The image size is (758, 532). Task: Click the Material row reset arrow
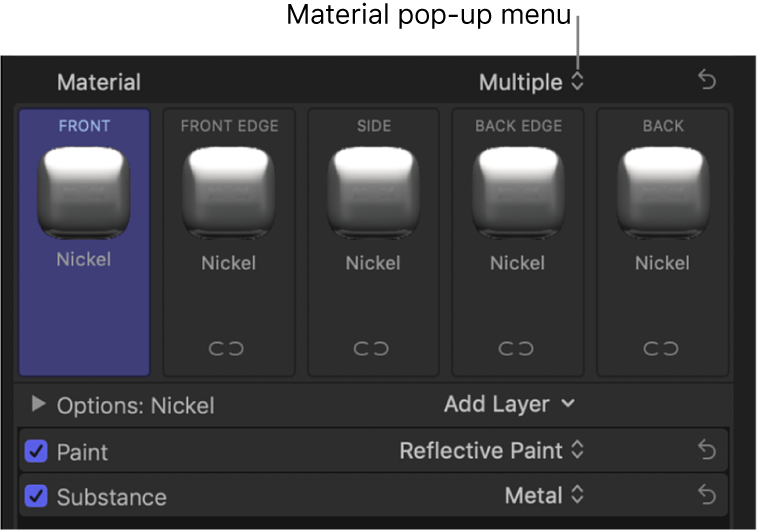(x=707, y=82)
